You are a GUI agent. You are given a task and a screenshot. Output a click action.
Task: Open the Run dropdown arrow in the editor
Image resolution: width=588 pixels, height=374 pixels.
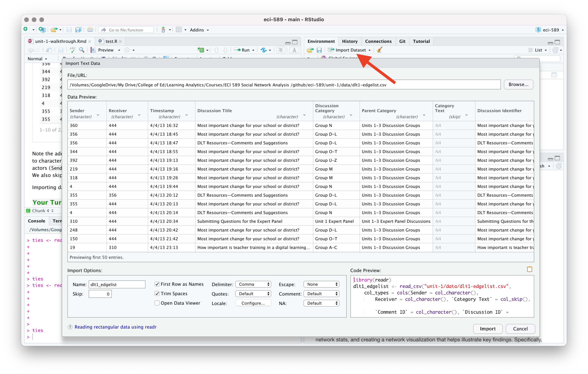click(x=253, y=50)
